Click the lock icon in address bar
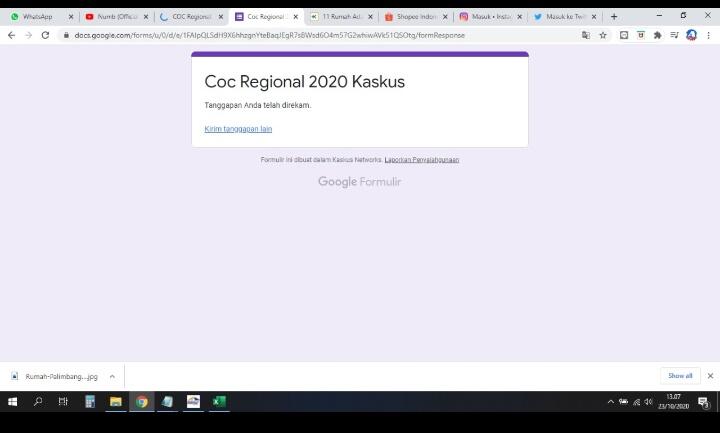Screen dimensions: 720x433 pos(66,35)
